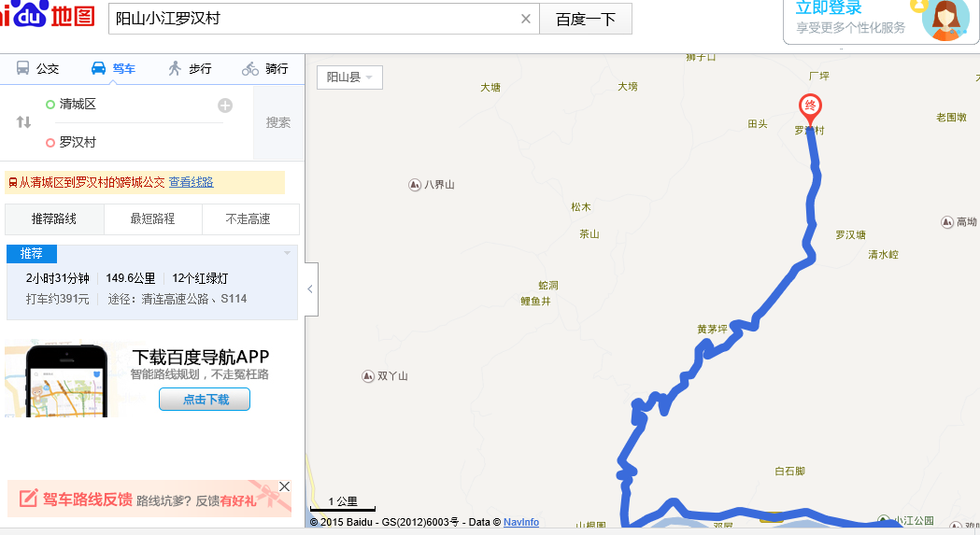The image size is (980, 535).
Task: Click the 大塝 map label
Action: coord(628,86)
